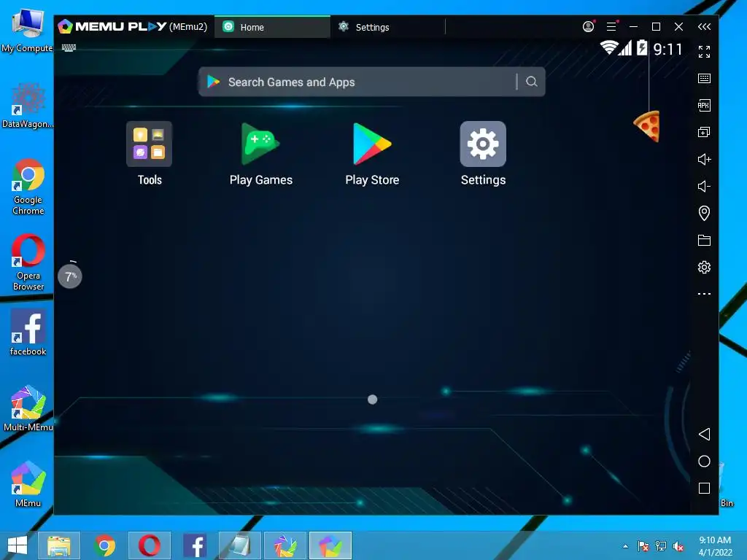This screenshot has height=560, width=747.
Task: Click the active MEmu taskbar icon
Action: [x=330, y=545]
